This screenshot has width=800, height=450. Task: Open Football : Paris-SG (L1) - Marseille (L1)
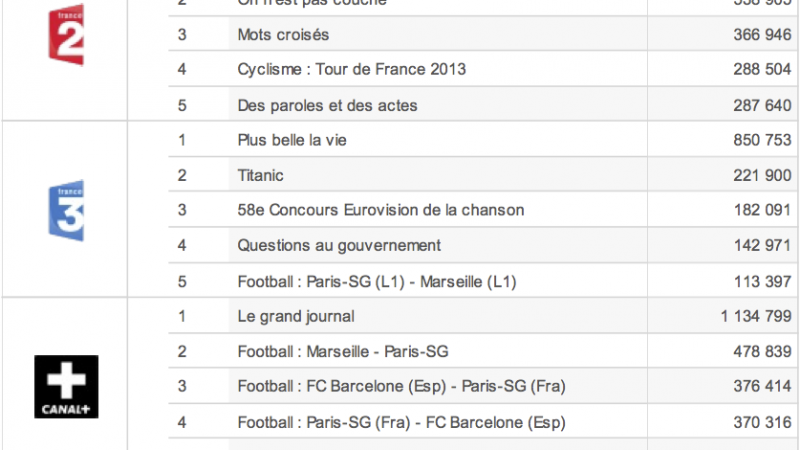coord(378,281)
